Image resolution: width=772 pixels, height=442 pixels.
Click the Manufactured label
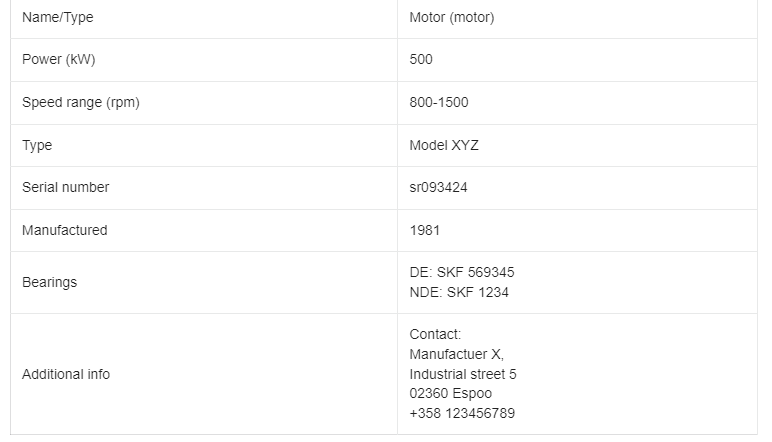pyautogui.click(x=64, y=230)
